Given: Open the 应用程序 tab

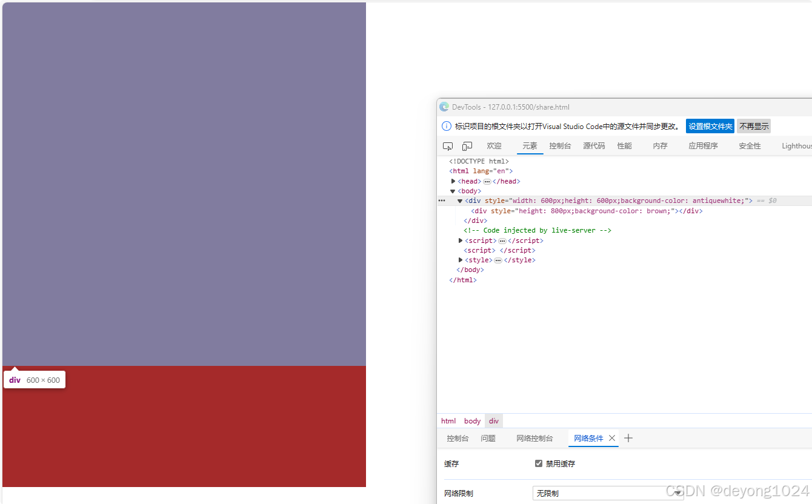Looking at the screenshot, I should coord(703,146).
